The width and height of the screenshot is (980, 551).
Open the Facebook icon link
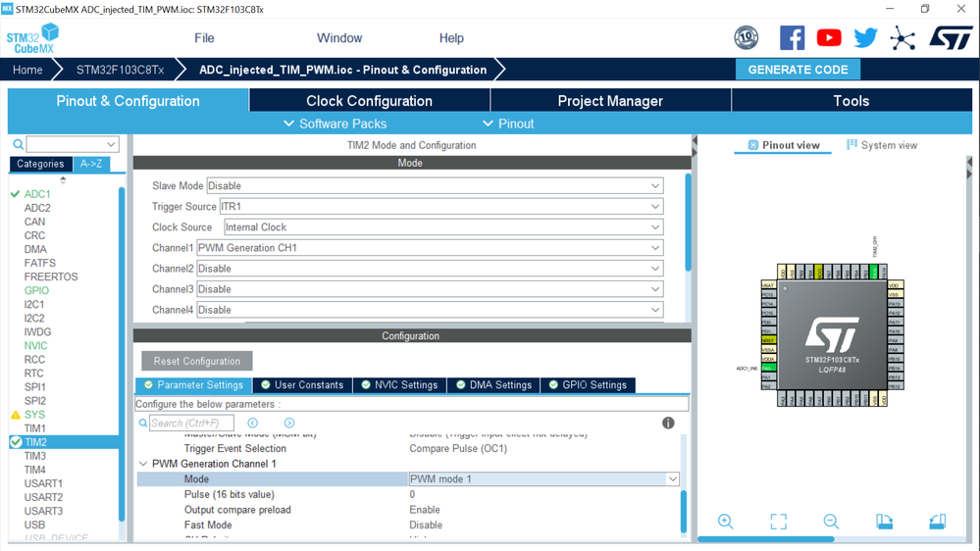coord(792,38)
